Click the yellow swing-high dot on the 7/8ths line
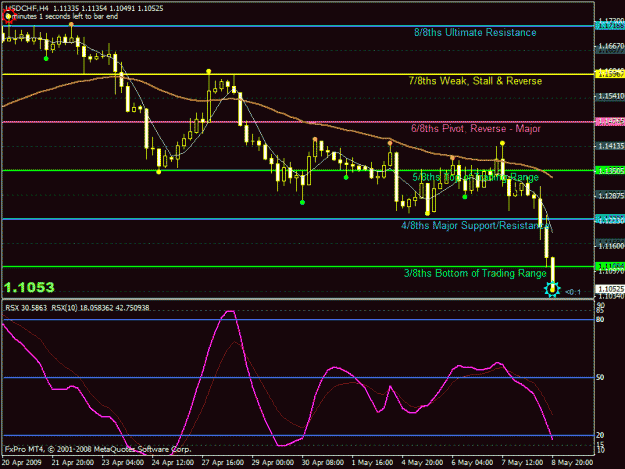 pyautogui.click(x=208, y=71)
